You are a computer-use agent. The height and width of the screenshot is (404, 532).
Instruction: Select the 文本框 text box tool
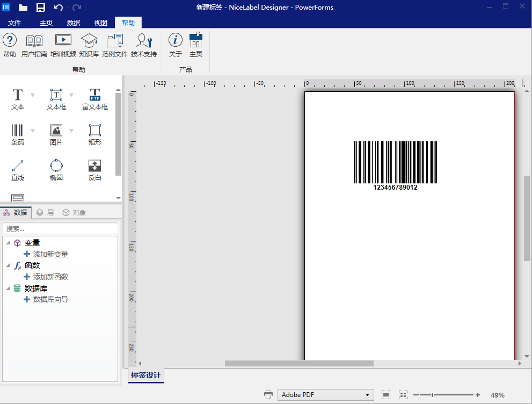pyautogui.click(x=56, y=99)
